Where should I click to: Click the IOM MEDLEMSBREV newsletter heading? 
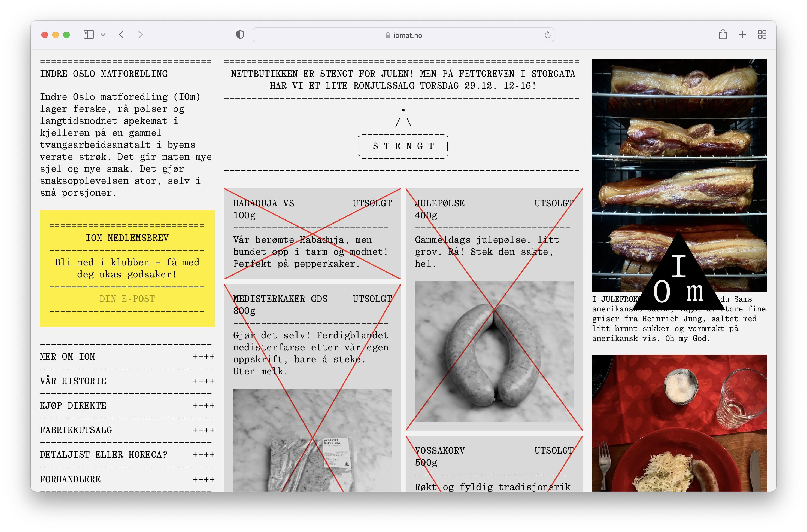(x=127, y=238)
